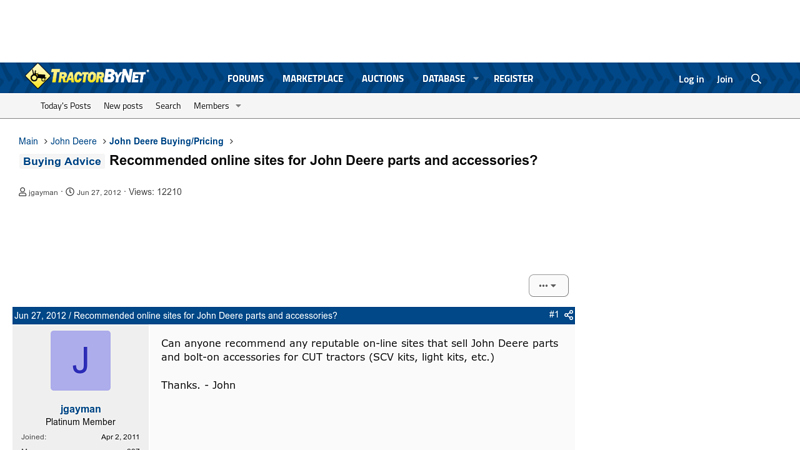Click the Jun 27, 2012 thread date
This screenshot has width=800, height=450.
point(98,192)
